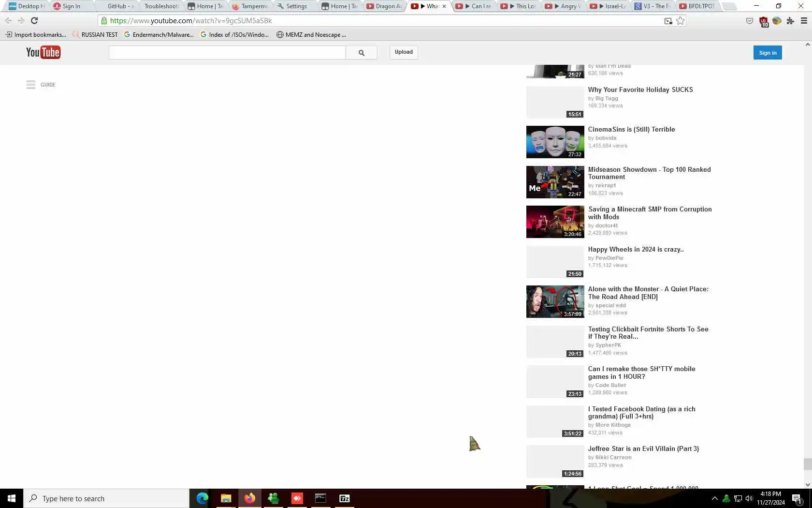
Task: Click the green people app taskbar icon
Action: 273,498
